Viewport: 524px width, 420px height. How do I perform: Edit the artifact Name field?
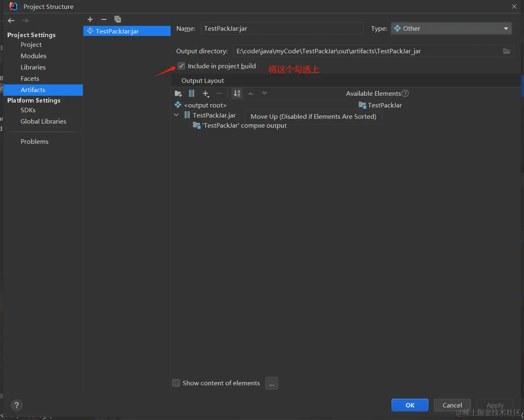pyautogui.click(x=282, y=29)
